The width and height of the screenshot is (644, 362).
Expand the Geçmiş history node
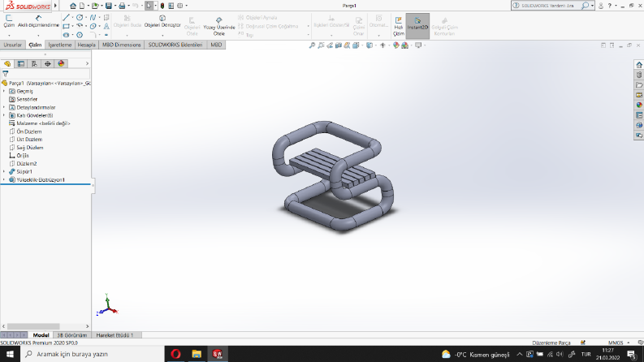4,91
